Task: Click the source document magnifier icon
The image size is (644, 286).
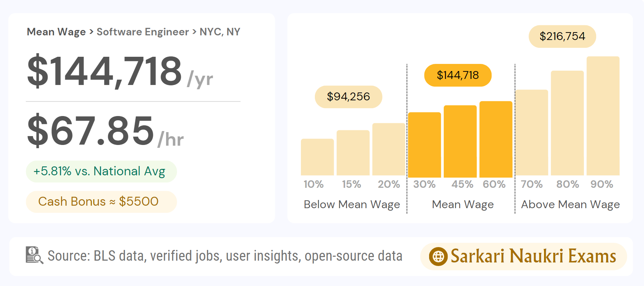Action: pos(34,255)
